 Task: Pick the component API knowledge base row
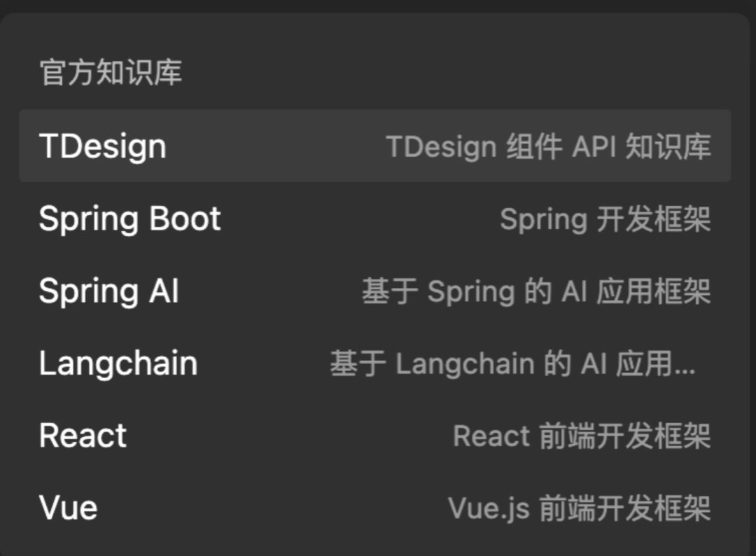click(374, 146)
